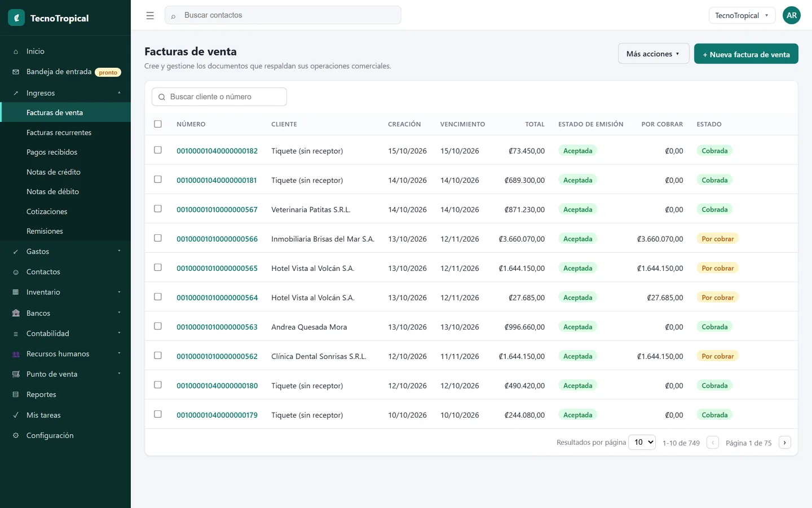Click the Configuración gear icon

point(16,435)
